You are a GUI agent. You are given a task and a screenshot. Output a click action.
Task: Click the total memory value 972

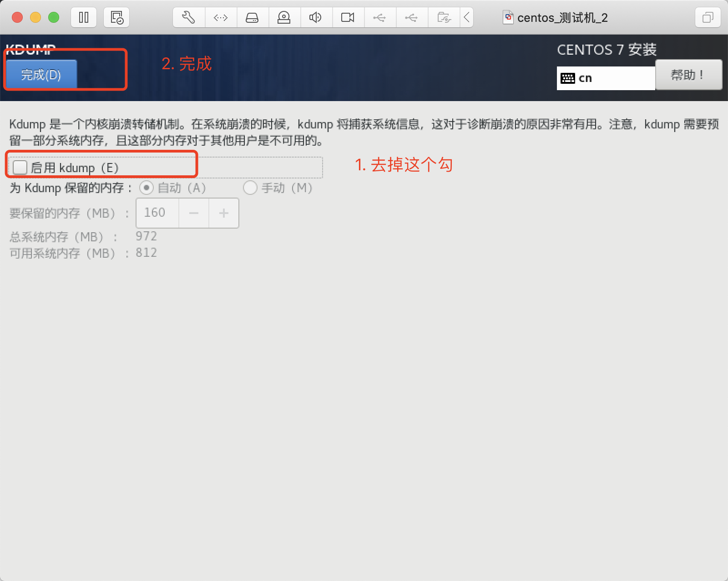pos(147,236)
